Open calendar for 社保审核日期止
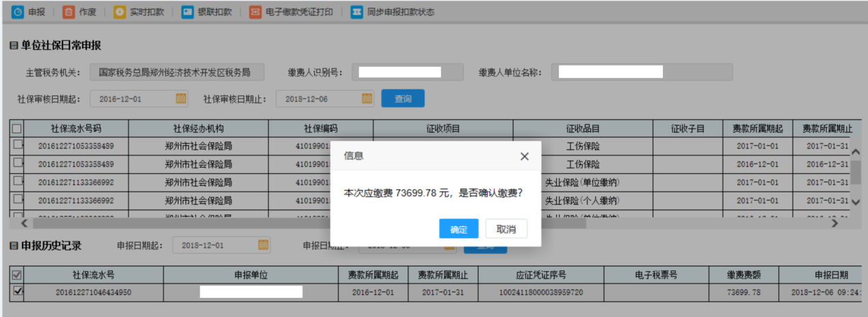This screenshot has width=868, height=317. pyautogui.click(x=367, y=99)
